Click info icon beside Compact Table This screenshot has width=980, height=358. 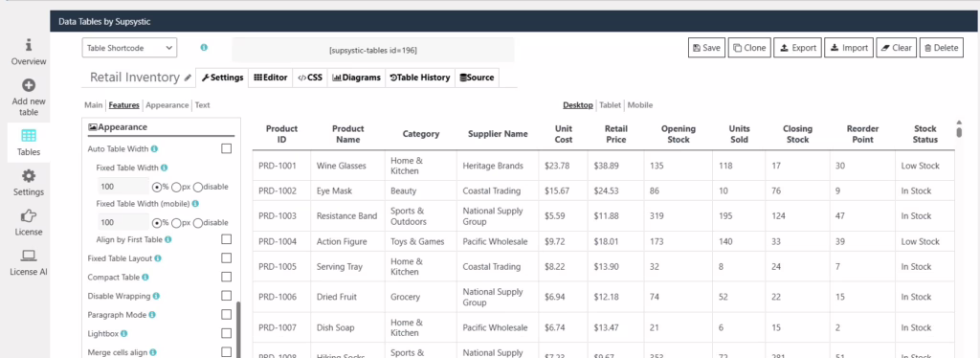(x=145, y=277)
